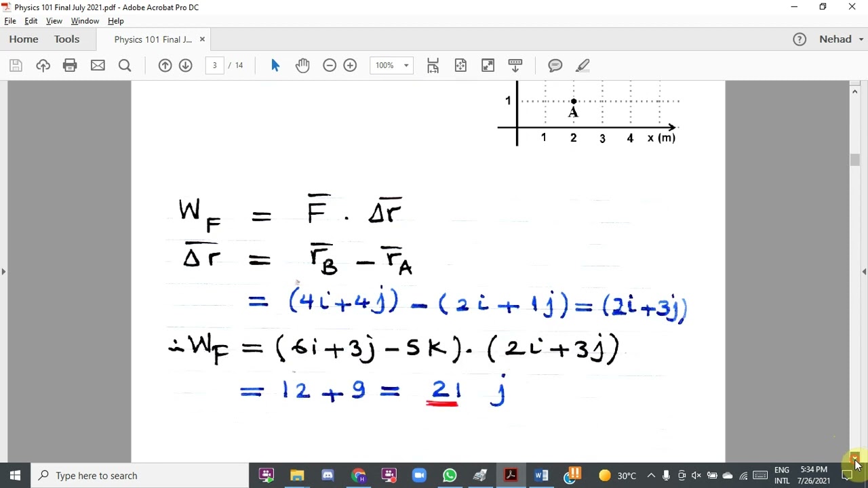Go to next page arrow
This screenshot has height=488, width=868.
click(185, 65)
